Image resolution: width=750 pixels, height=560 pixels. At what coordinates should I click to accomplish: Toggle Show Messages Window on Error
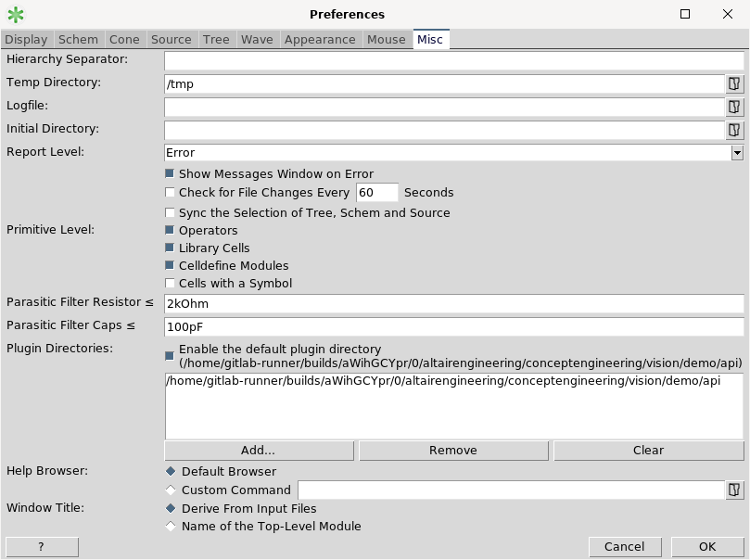(x=170, y=173)
